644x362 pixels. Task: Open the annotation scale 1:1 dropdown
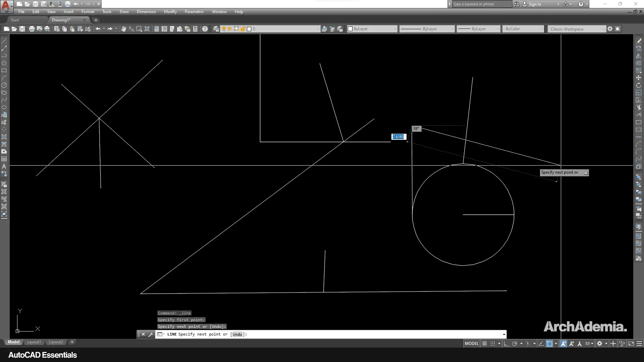pyautogui.click(x=589, y=344)
